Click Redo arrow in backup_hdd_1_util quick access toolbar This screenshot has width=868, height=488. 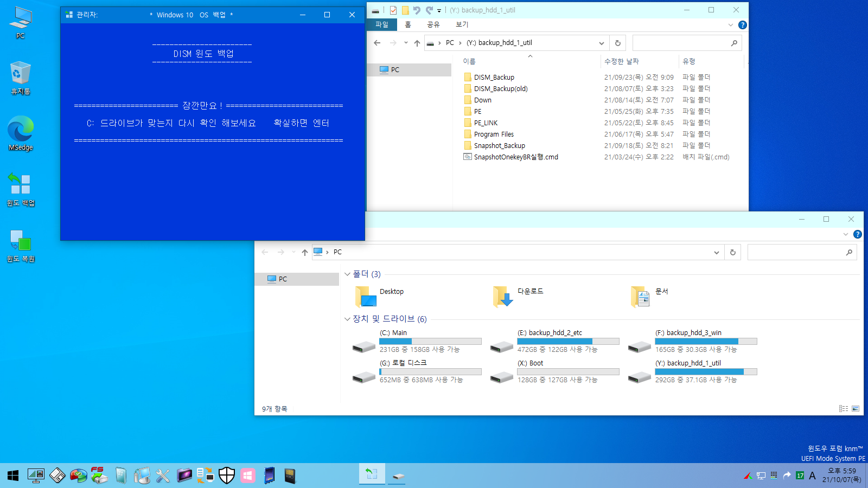point(429,10)
